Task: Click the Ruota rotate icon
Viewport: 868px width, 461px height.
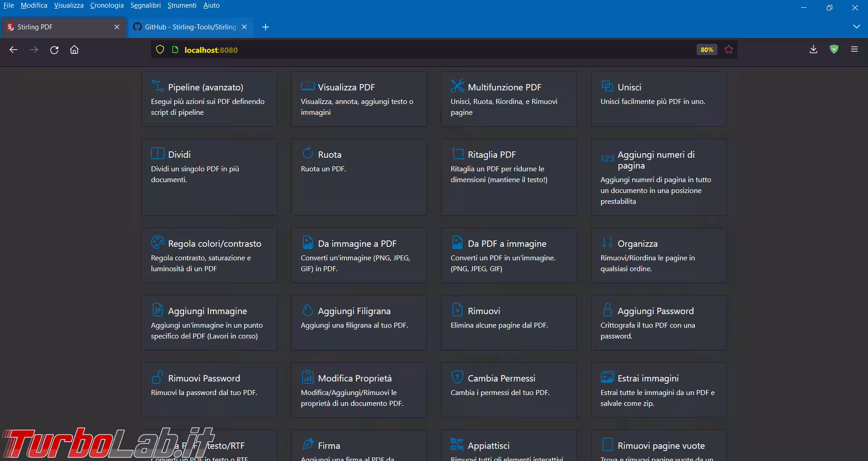Action: (x=307, y=153)
